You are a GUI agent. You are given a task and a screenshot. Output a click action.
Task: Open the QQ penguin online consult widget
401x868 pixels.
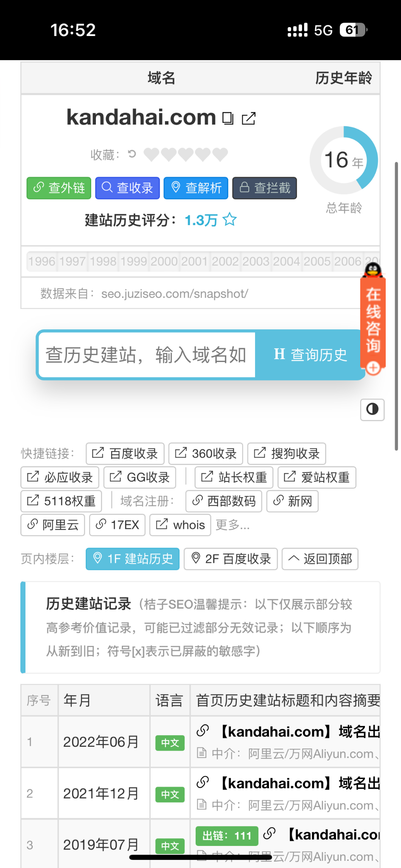[373, 270]
